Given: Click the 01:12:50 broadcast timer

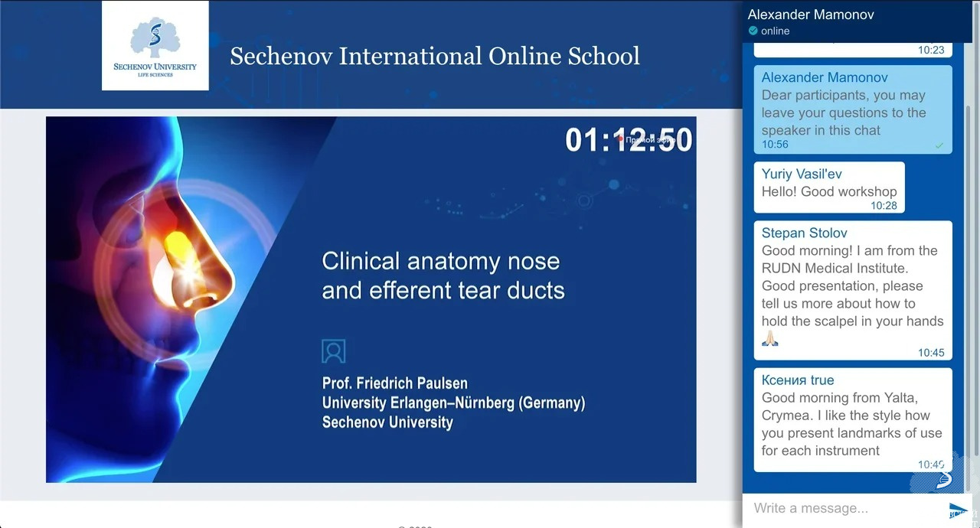Looking at the screenshot, I should 629,140.
